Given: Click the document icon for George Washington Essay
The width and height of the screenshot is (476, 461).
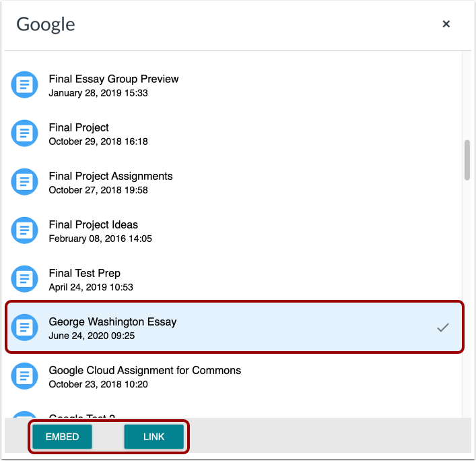Looking at the screenshot, I should click(x=25, y=328).
